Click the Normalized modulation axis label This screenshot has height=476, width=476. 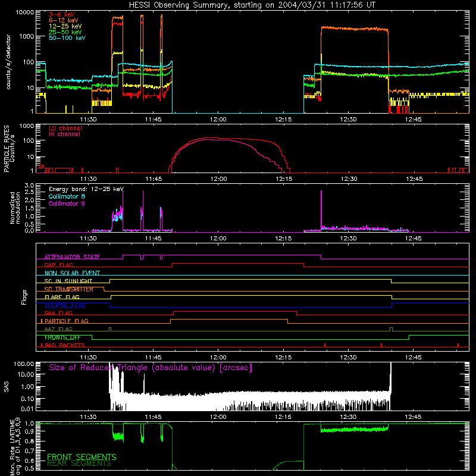15,208
